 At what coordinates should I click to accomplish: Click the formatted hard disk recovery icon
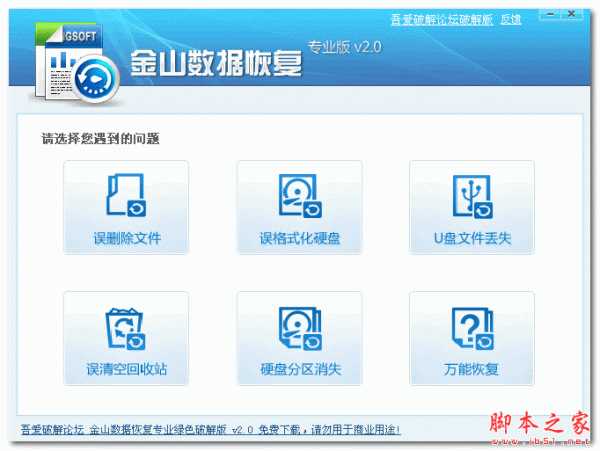click(x=300, y=196)
